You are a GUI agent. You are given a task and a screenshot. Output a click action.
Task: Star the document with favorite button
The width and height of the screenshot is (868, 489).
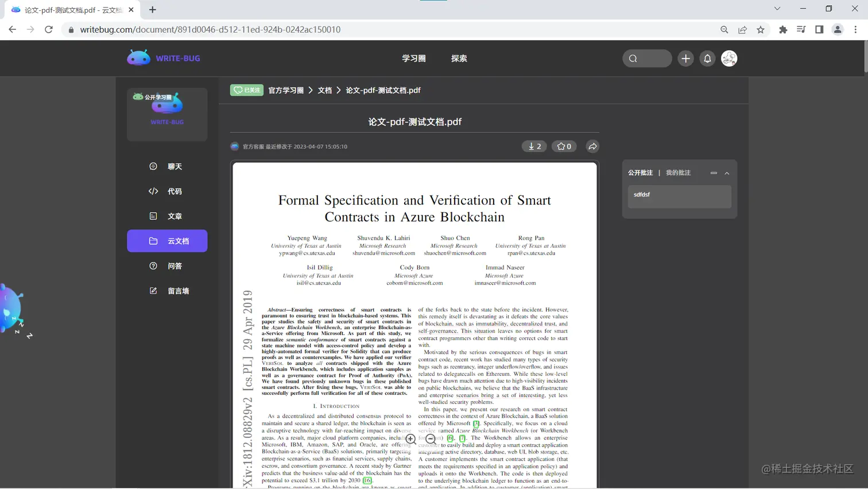coord(564,147)
